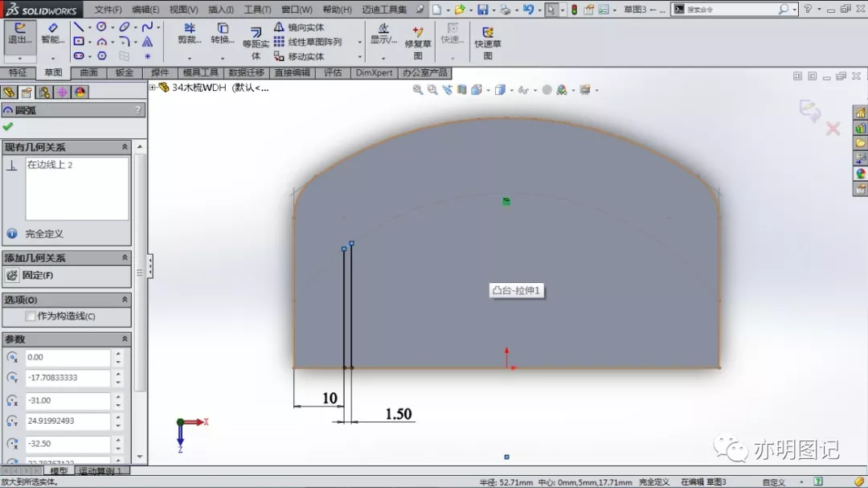The image size is (868, 488).
Task: Click Mirror Entities (镜向实体)
Action: pyautogui.click(x=299, y=27)
